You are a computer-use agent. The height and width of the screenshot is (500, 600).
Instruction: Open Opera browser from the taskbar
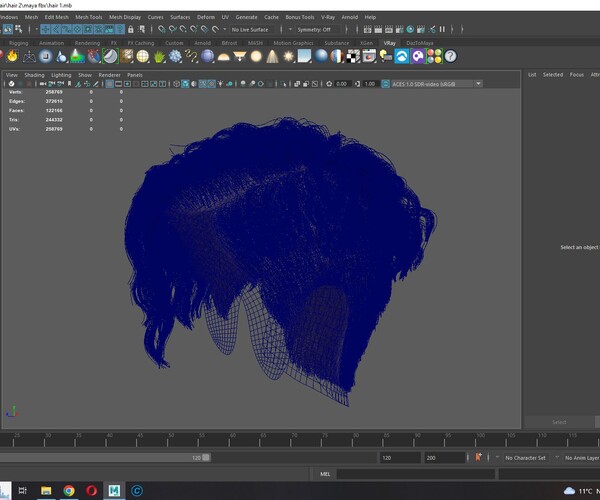[x=91, y=490]
